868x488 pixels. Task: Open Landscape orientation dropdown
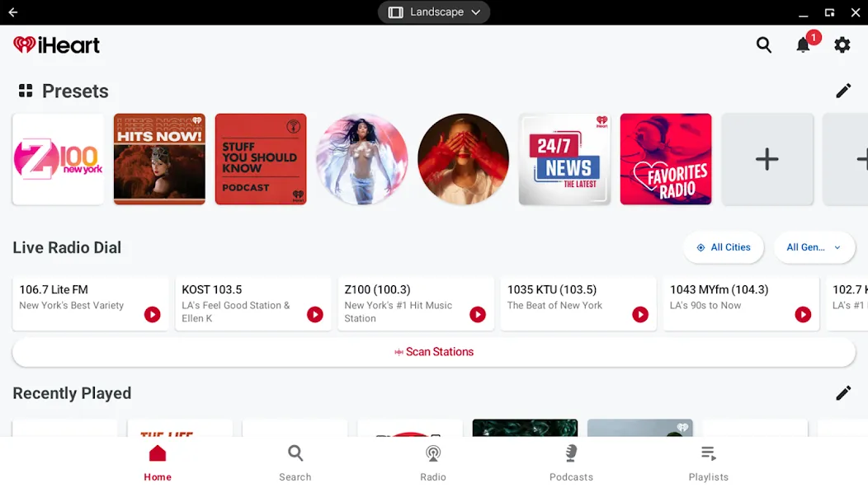click(x=434, y=12)
